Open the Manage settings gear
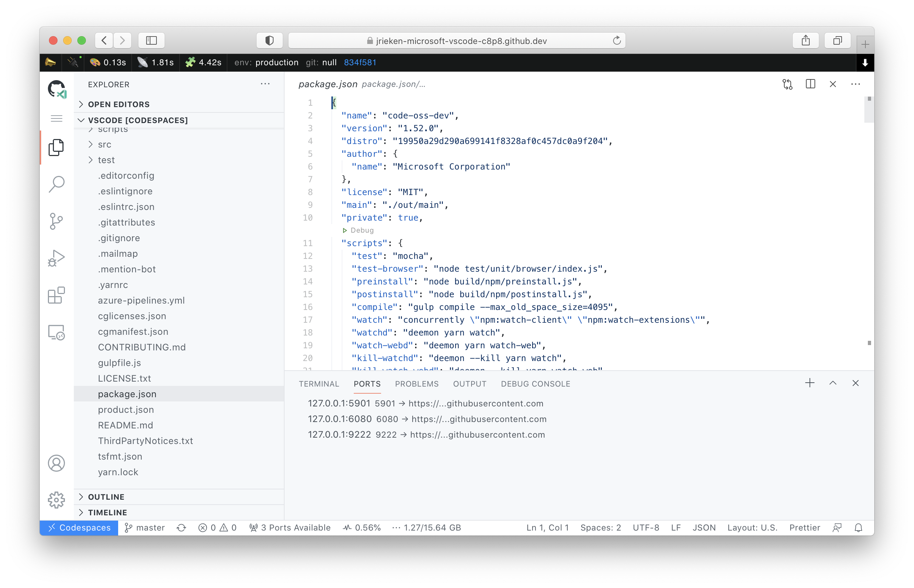This screenshot has height=588, width=914. pos(56,499)
